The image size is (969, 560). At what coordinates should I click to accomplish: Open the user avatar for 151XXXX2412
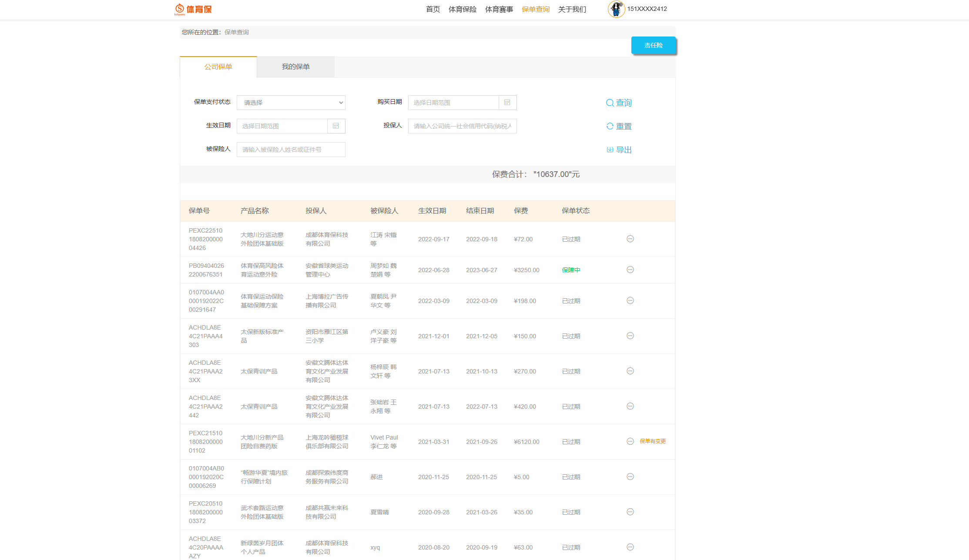coord(616,9)
